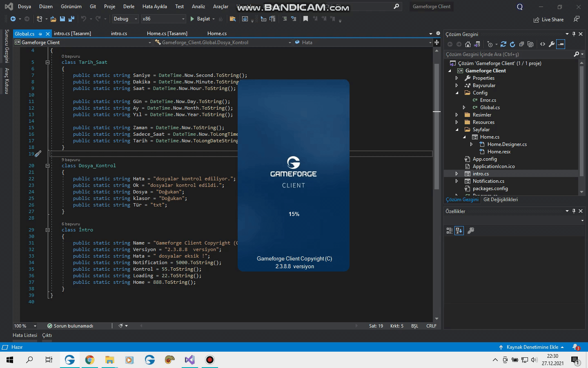Click the Home icon in Çözüm Gezgini
The width and height of the screenshot is (588, 368).
click(x=468, y=44)
